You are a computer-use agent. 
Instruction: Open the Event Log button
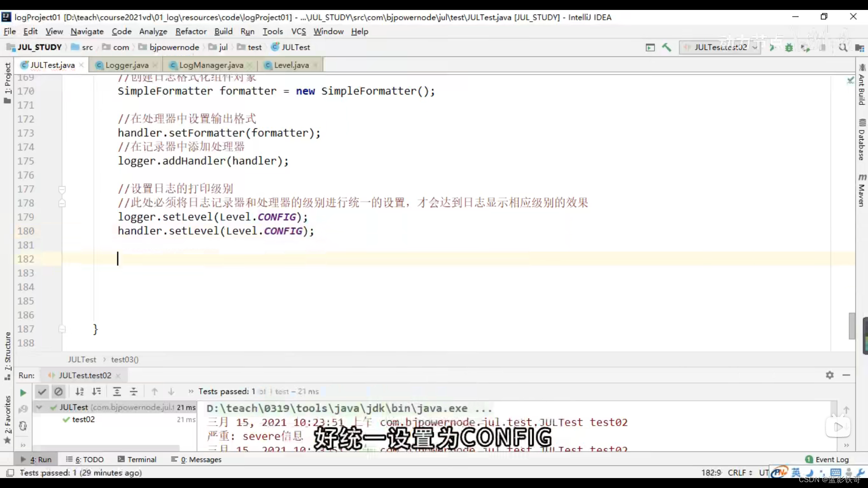click(x=827, y=460)
